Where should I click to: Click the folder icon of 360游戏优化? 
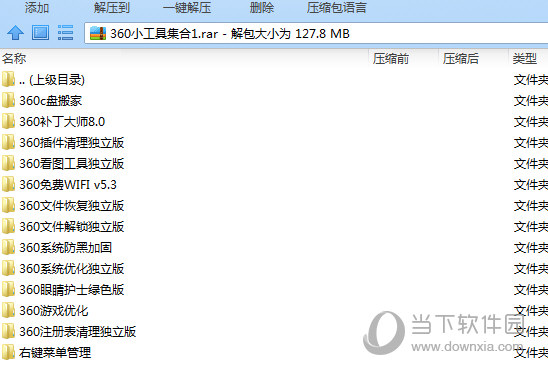(8, 310)
